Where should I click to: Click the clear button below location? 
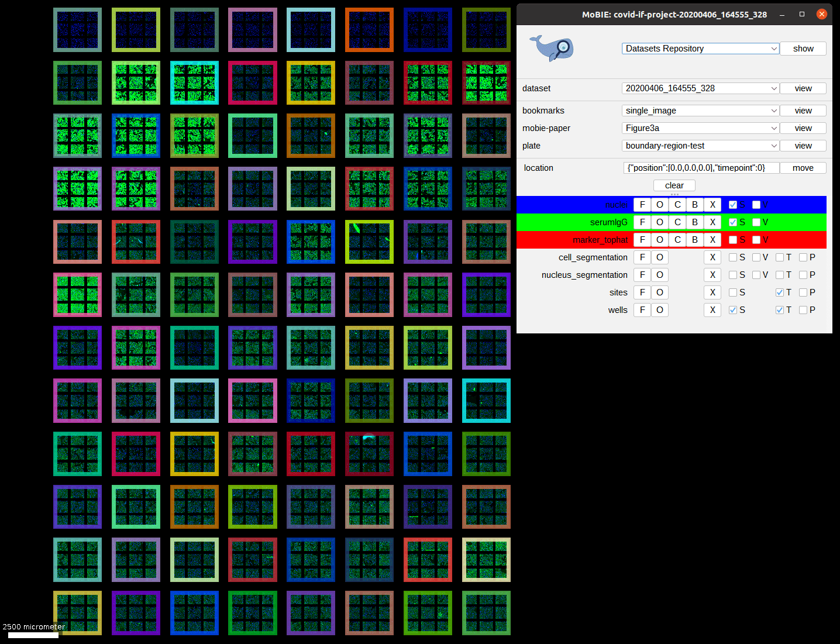674,185
